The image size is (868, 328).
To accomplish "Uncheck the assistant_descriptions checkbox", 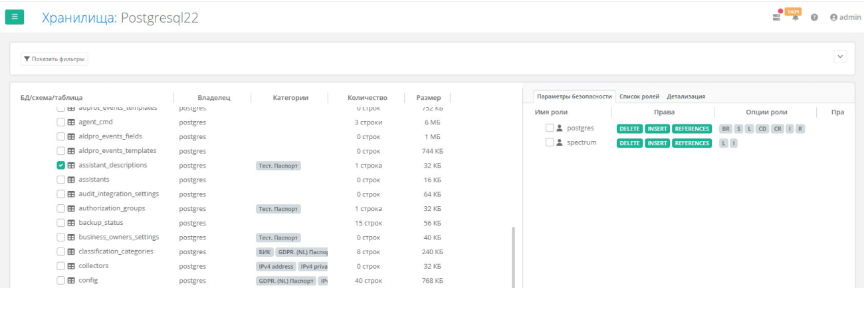I will tap(61, 165).
